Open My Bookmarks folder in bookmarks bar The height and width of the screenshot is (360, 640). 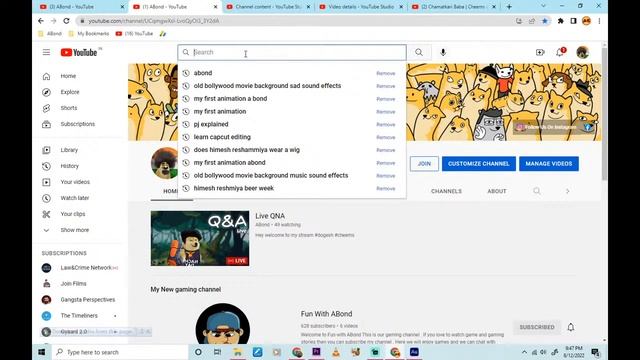(89, 33)
